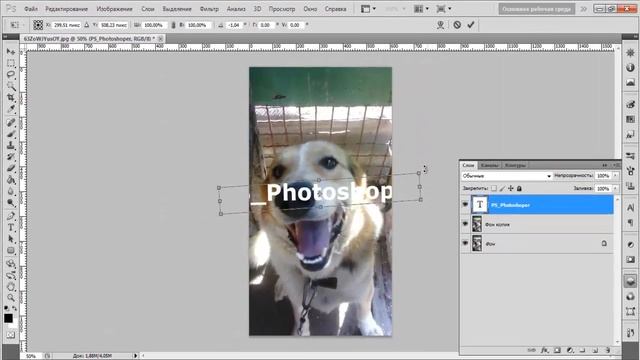
Task: Select the 'Фон копия' layer thumbnail
Action: point(477,224)
